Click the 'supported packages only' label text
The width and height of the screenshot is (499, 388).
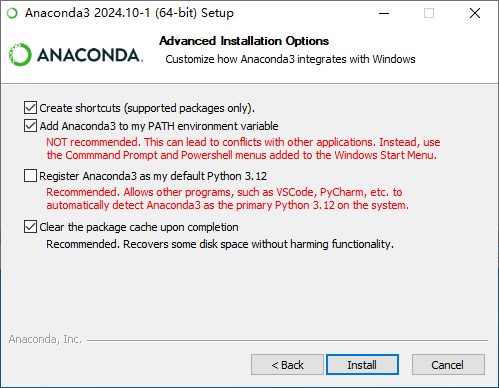point(190,108)
